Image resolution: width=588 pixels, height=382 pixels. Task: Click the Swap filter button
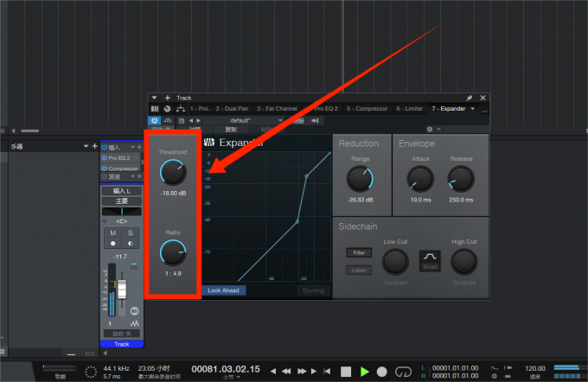430,261
